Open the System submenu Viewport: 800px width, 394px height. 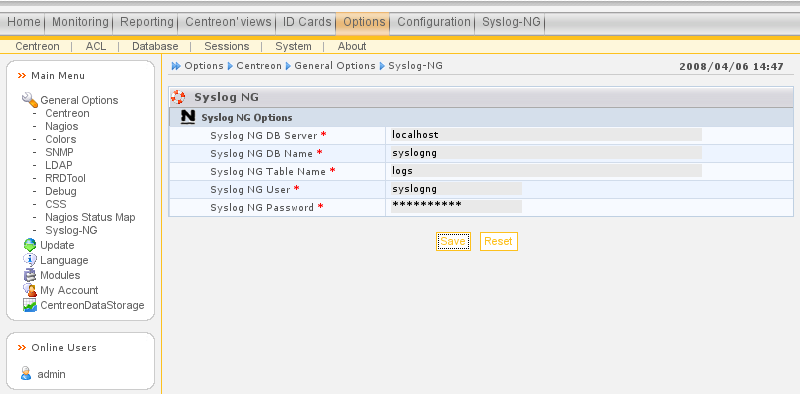point(293,46)
